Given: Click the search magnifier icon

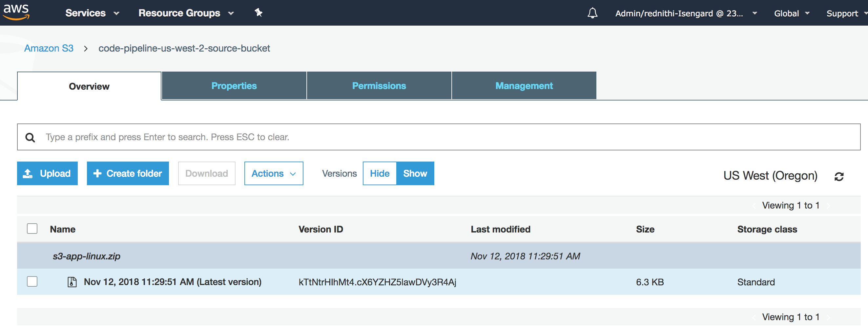Looking at the screenshot, I should (x=30, y=137).
